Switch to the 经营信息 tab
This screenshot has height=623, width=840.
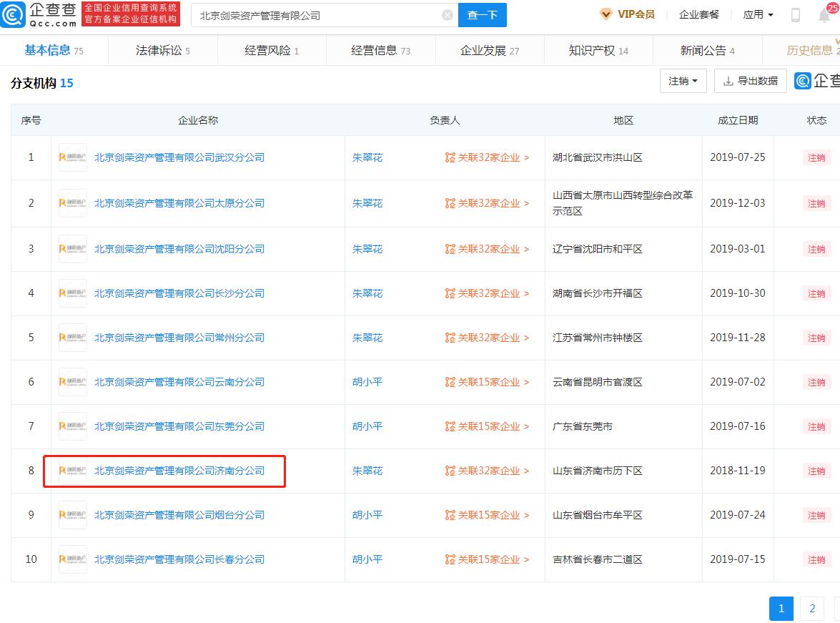380,50
